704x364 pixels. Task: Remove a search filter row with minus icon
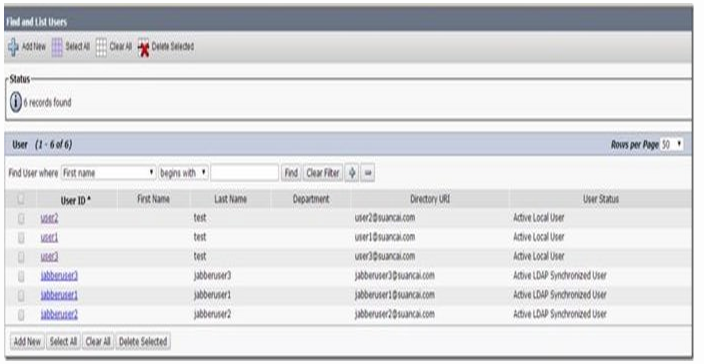368,173
